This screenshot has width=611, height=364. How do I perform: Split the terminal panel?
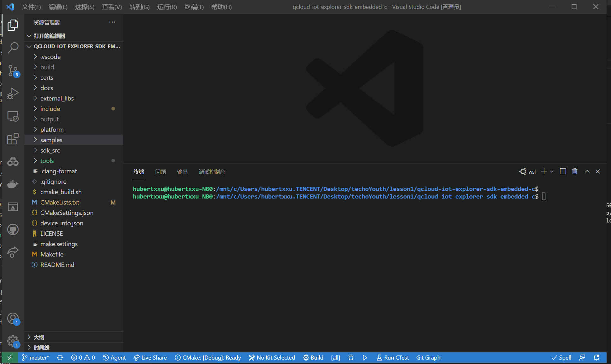pos(563,171)
